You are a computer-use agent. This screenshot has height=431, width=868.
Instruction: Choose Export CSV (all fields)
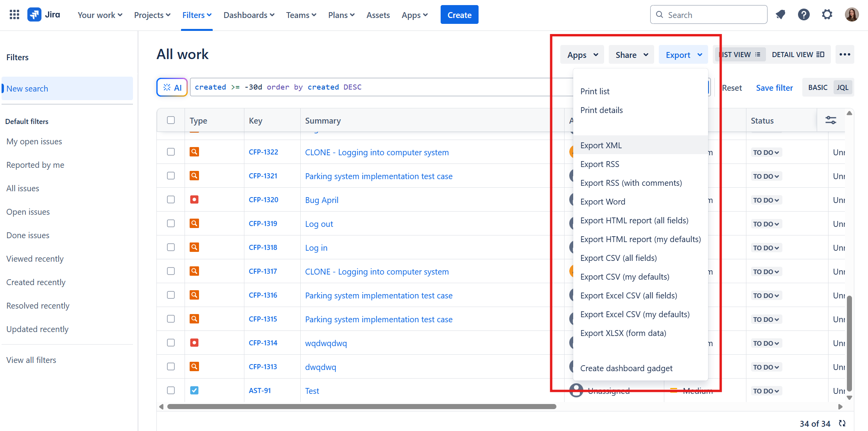[x=640, y=258]
